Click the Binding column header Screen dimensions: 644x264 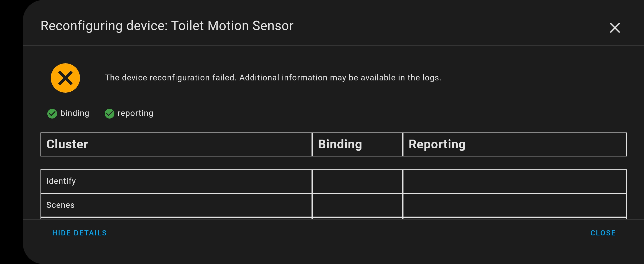[x=340, y=144]
